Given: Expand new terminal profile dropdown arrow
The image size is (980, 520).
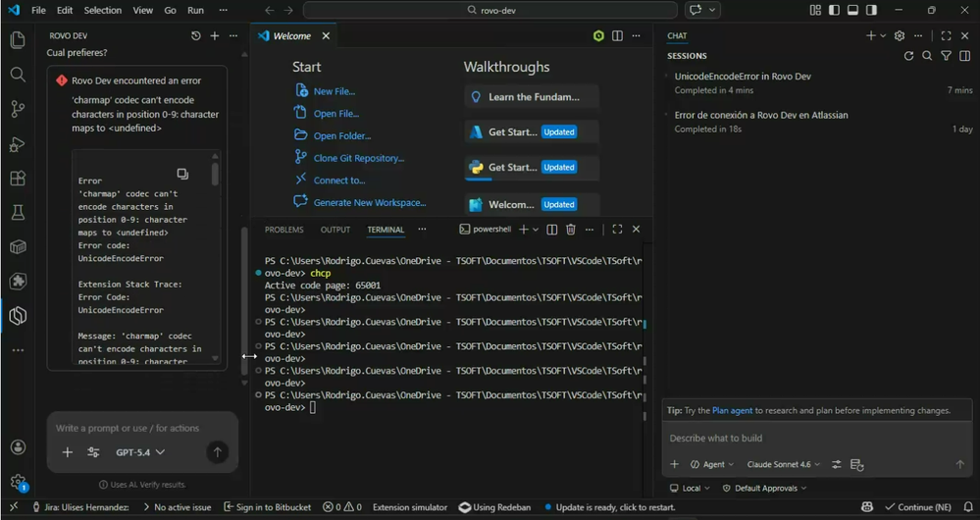Looking at the screenshot, I should pyautogui.click(x=536, y=230).
